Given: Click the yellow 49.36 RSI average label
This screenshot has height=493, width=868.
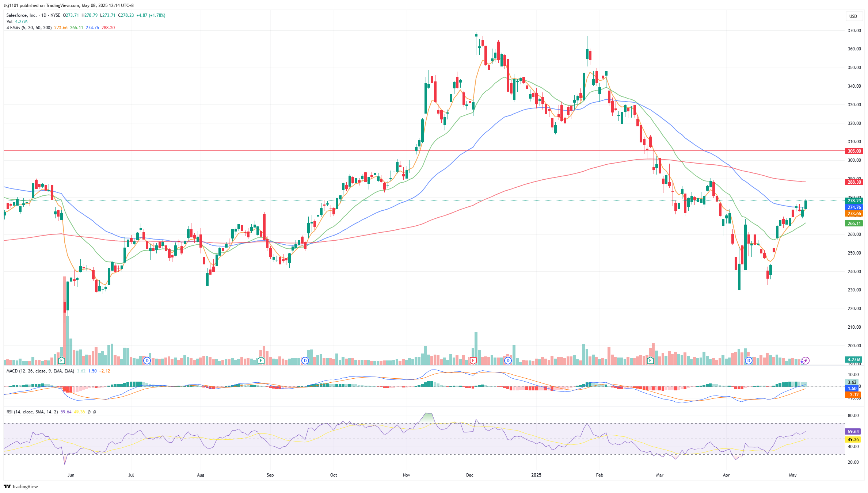Looking at the screenshot, I should pyautogui.click(x=853, y=439).
